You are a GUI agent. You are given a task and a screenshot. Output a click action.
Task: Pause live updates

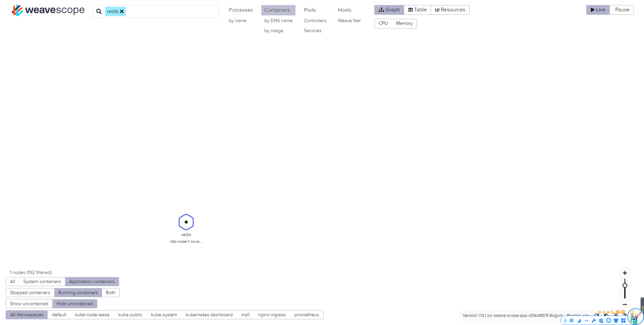pos(622,10)
